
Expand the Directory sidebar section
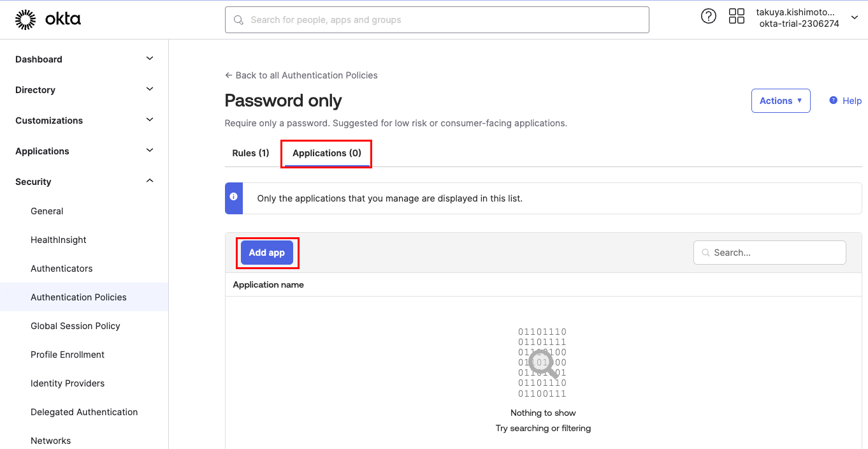pos(150,89)
